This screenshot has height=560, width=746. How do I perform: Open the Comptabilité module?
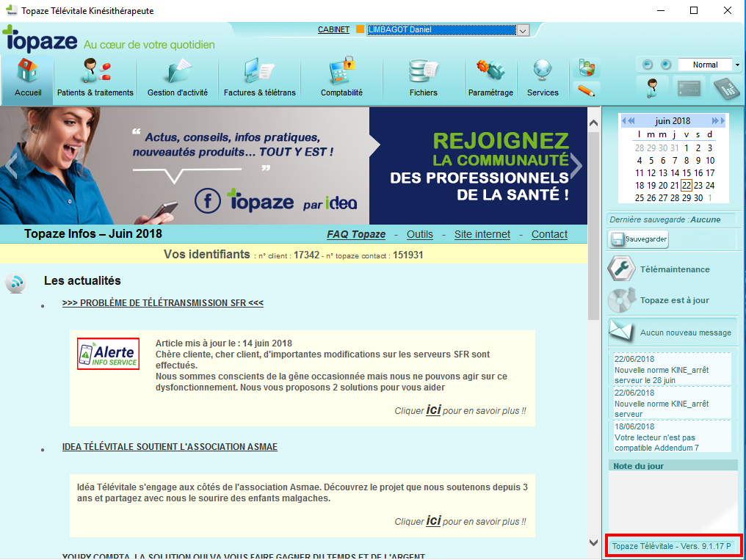pos(341,78)
